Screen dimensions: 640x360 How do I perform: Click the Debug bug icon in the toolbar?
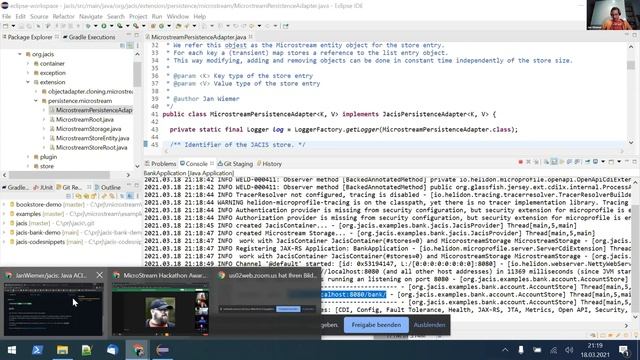point(88,26)
